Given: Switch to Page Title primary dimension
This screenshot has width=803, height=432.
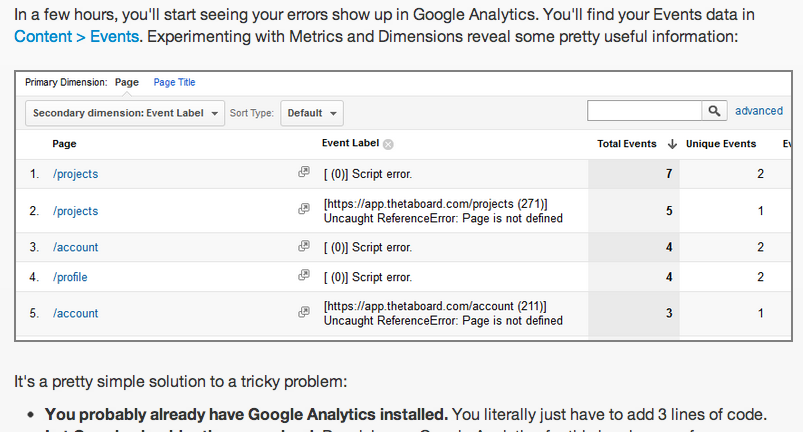Looking at the screenshot, I should pyautogui.click(x=174, y=82).
